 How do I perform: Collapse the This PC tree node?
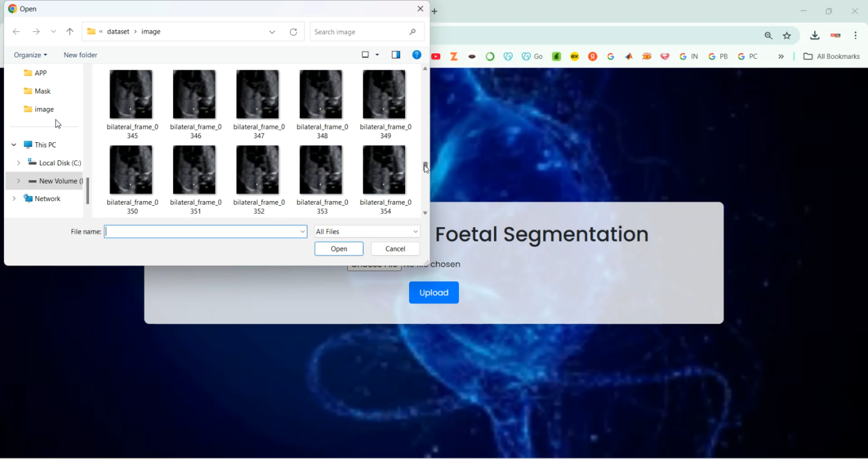14,145
